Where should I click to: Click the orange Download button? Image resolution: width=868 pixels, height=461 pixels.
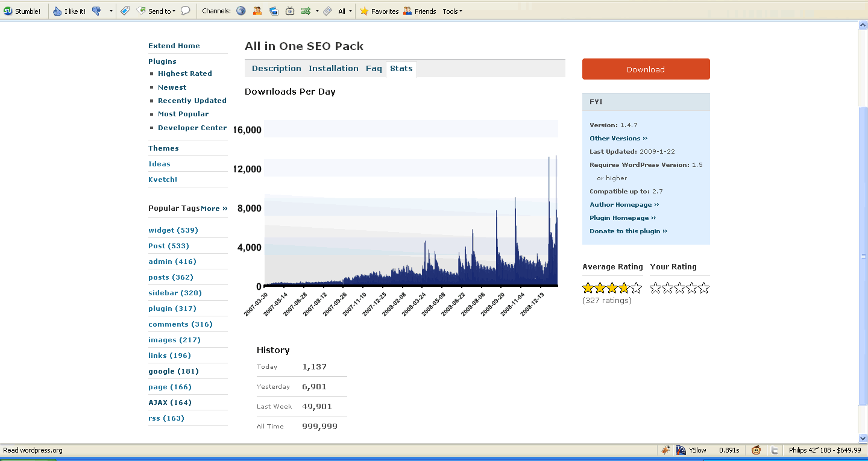point(646,69)
